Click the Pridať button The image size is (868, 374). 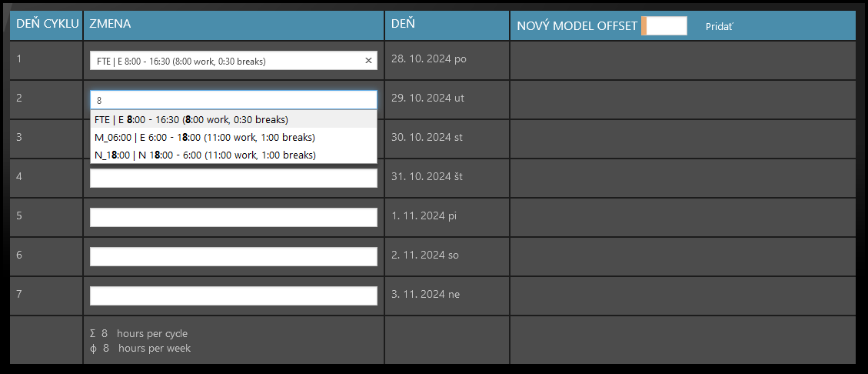click(x=720, y=26)
